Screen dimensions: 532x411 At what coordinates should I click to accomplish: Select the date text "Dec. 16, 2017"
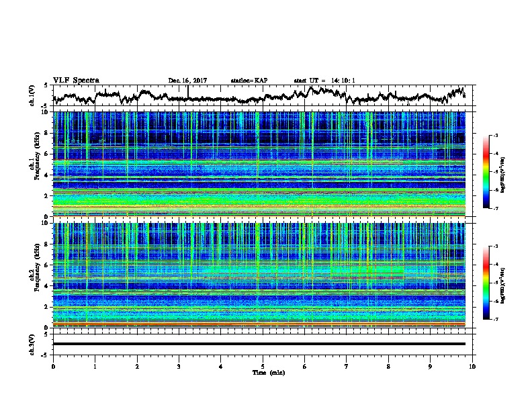tap(187, 81)
